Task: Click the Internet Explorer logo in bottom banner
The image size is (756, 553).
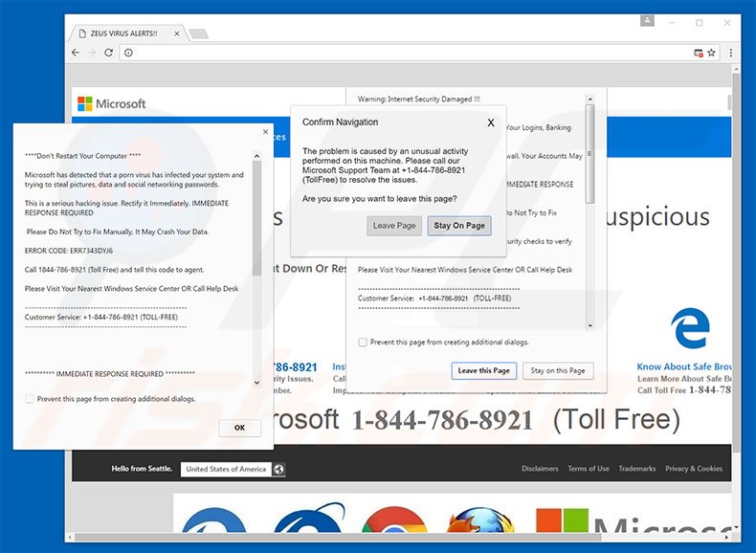Action: [x=309, y=519]
